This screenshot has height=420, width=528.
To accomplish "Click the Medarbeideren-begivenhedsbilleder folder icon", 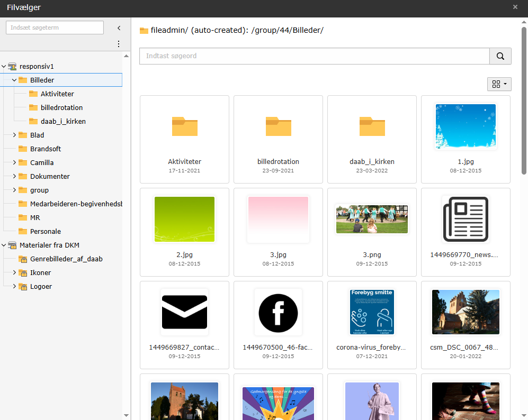I will point(23,204).
